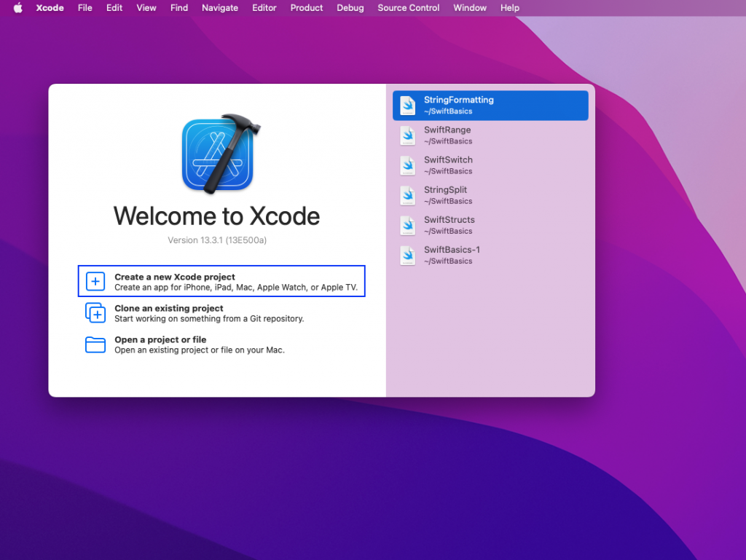Select the SwiftRange recent project name

[447, 130]
